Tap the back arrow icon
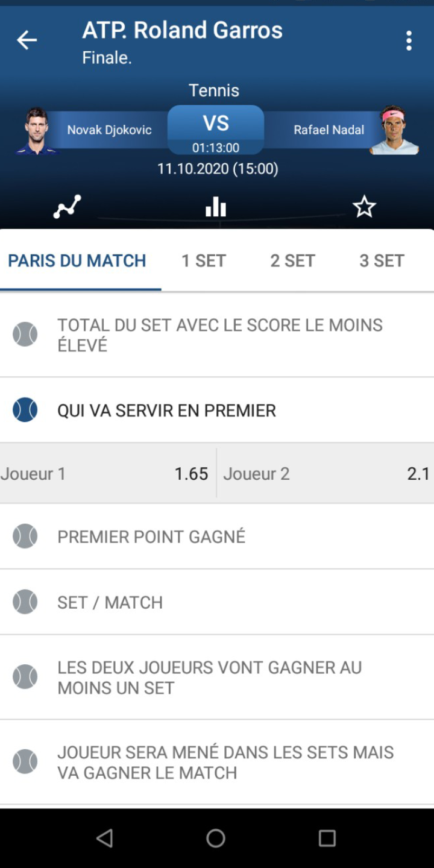Screen dimensions: 434x868 tap(27, 40)
